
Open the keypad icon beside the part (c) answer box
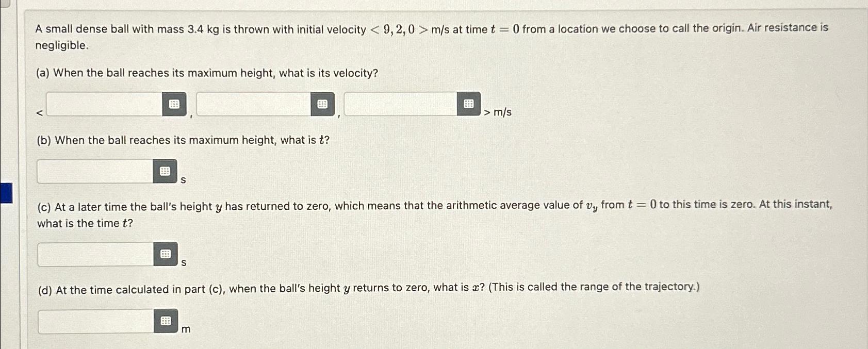pos(166,254)
